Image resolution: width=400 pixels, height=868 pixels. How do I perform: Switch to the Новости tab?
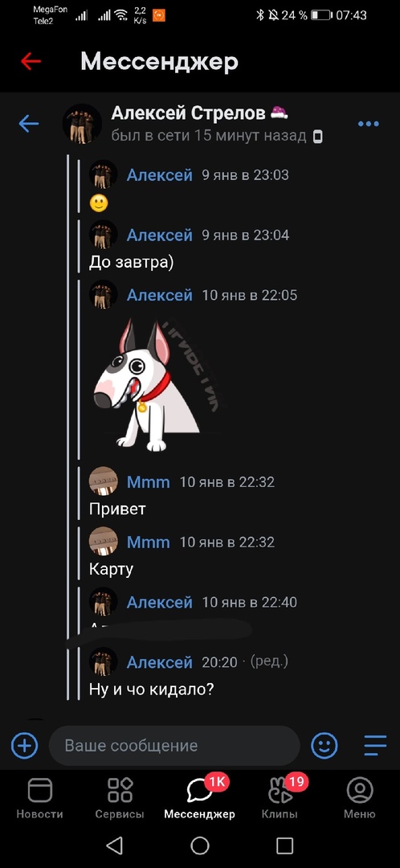click(40, 798)
